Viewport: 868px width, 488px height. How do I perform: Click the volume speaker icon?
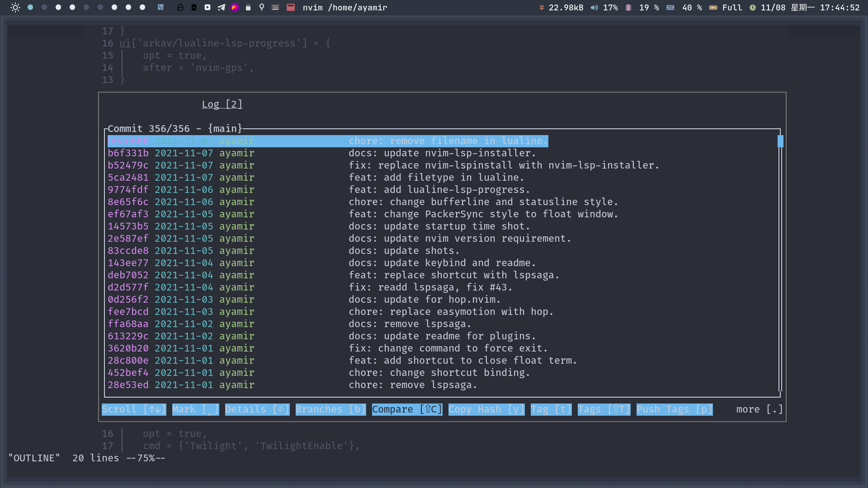(x=594, y=8)
